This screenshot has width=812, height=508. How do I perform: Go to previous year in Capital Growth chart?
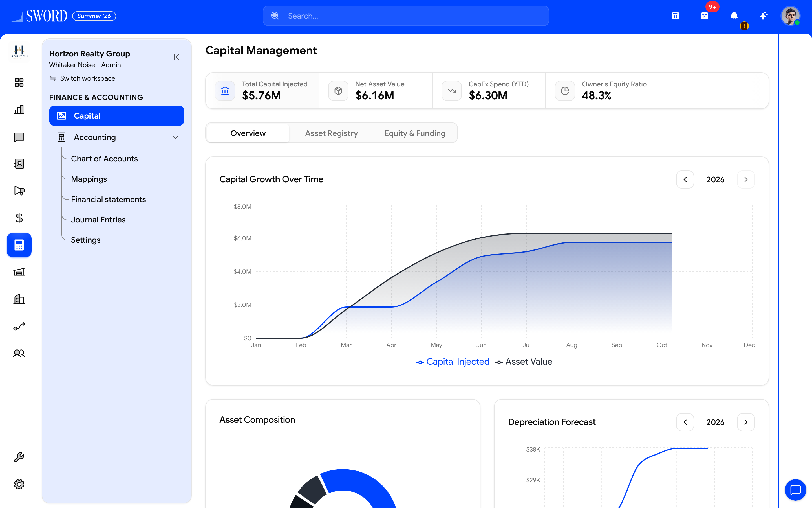[685, 179]
